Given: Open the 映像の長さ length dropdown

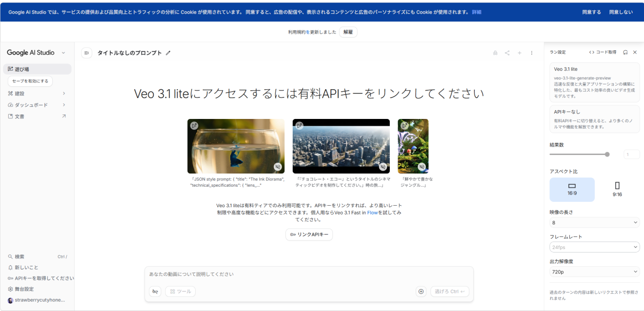Looking at the screenshot, I should tap(594, 222).
